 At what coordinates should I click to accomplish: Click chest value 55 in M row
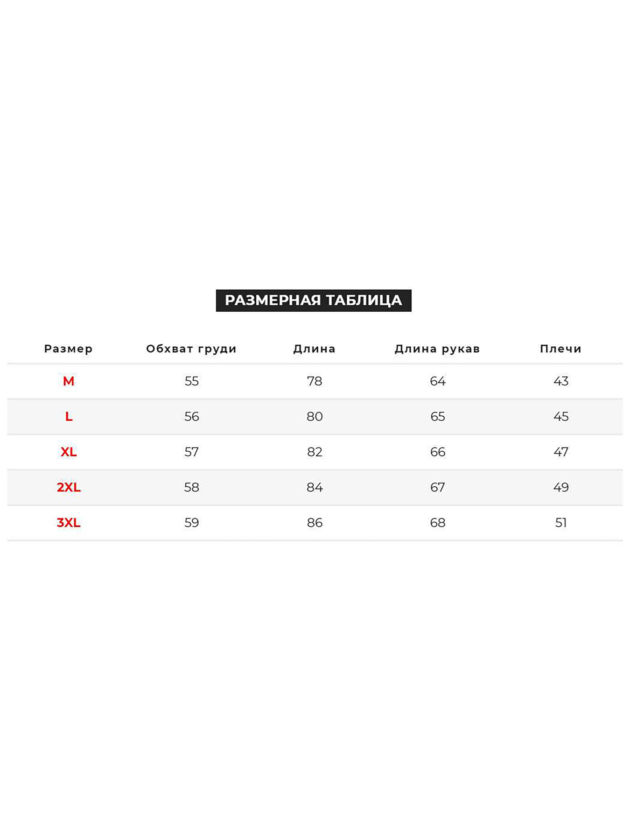click(x=191, y=381)
